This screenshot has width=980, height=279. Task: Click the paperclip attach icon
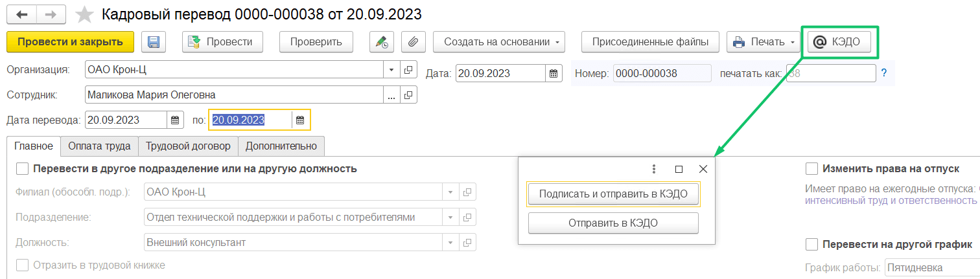coord(413,42)
